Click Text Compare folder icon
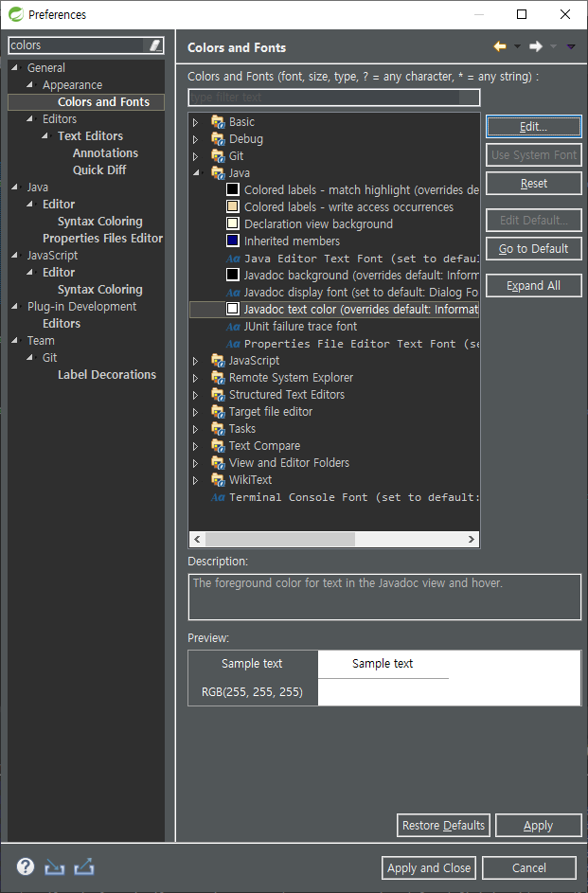This screenshot has height=893, width=588. 218,446
